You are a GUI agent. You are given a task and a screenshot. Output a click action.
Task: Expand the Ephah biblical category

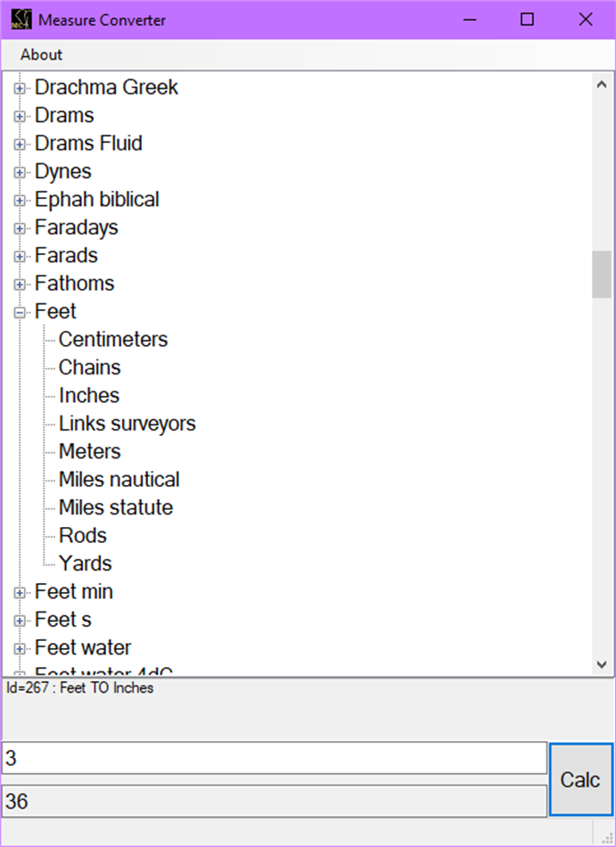point(20,200)
